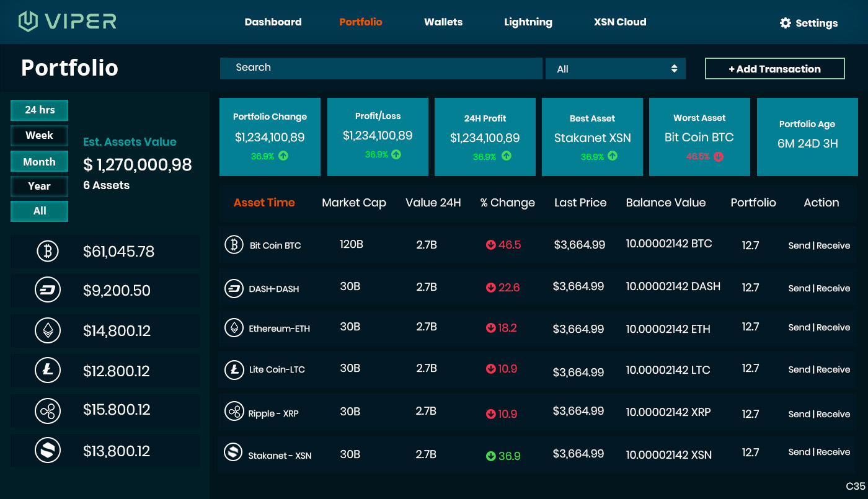This screenshot has width=868, height=499.
Task: Open the Lightning tab
Action: [528, 22]
